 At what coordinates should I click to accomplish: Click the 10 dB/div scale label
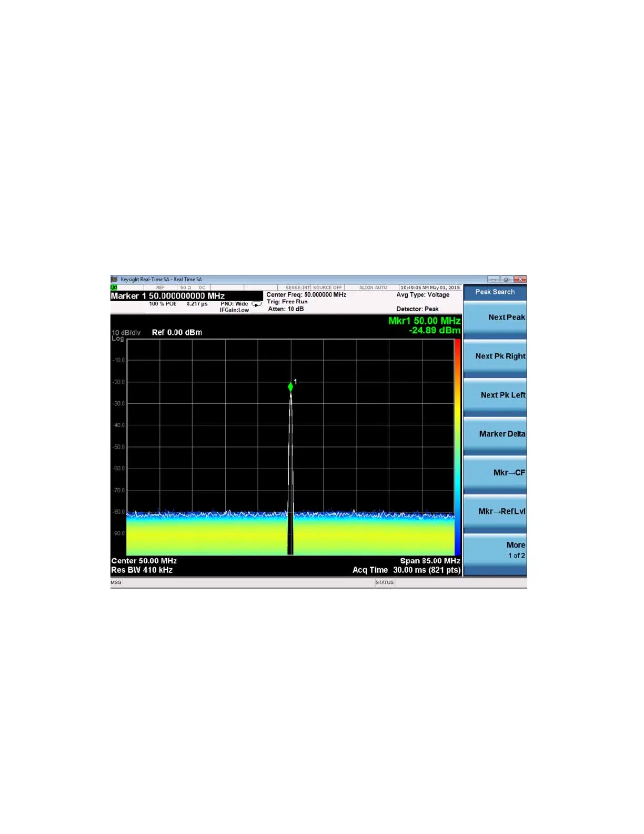coord(126,333)
